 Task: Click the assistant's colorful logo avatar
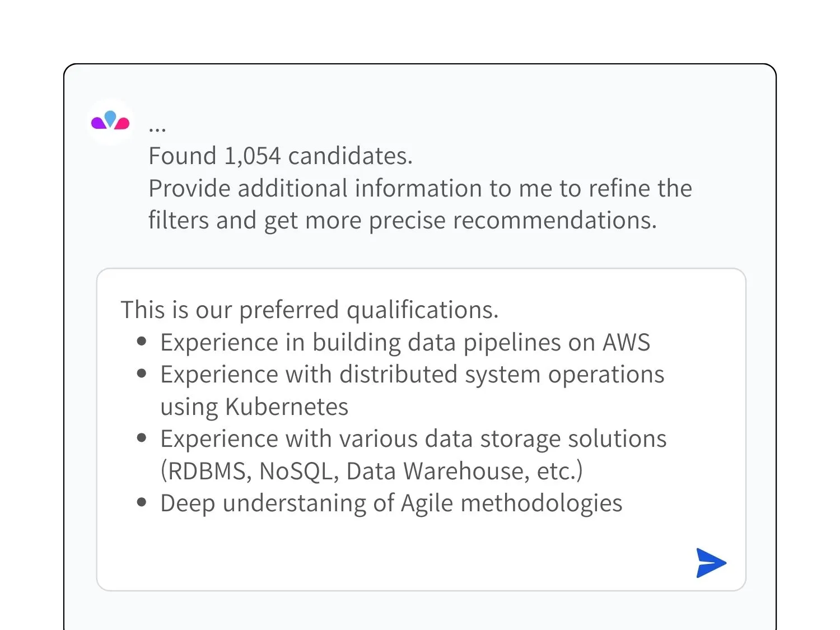[110, 122]
